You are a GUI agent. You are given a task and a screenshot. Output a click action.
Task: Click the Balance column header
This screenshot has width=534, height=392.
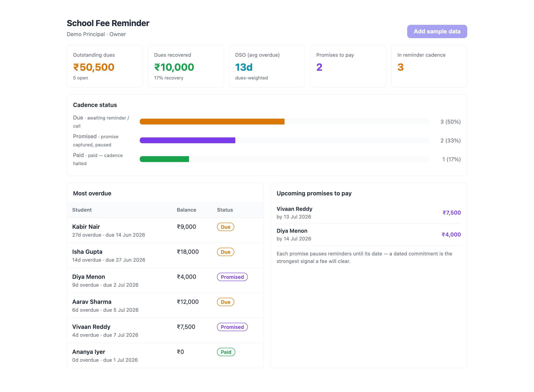coord(186,210)
